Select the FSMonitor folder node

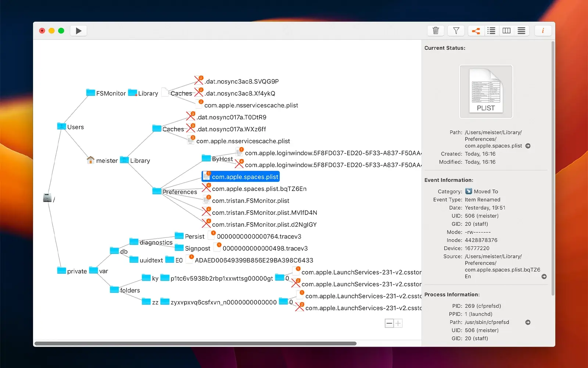[x=106, y=93]
